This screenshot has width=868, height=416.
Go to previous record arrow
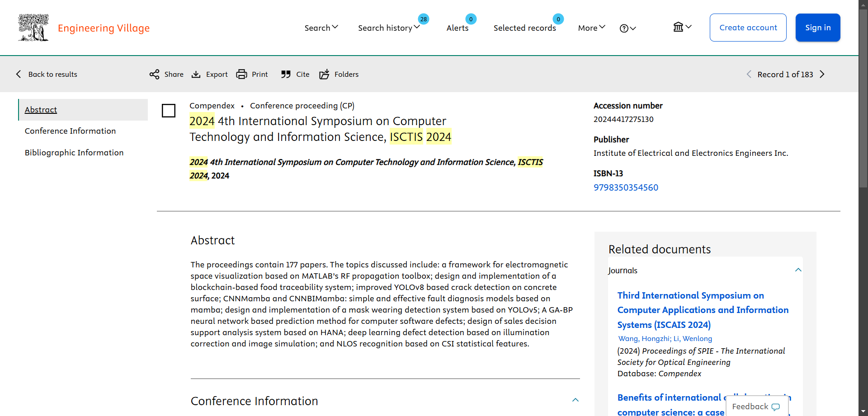(749, 74)
